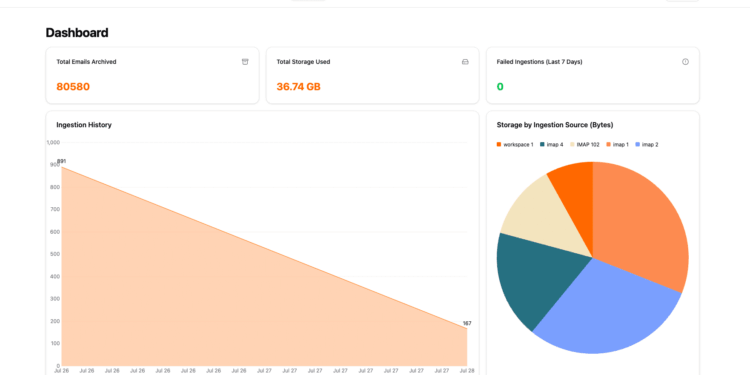Click the alert icon on Failed Ingestions card

pyautogui.click(x=685, y=62)
